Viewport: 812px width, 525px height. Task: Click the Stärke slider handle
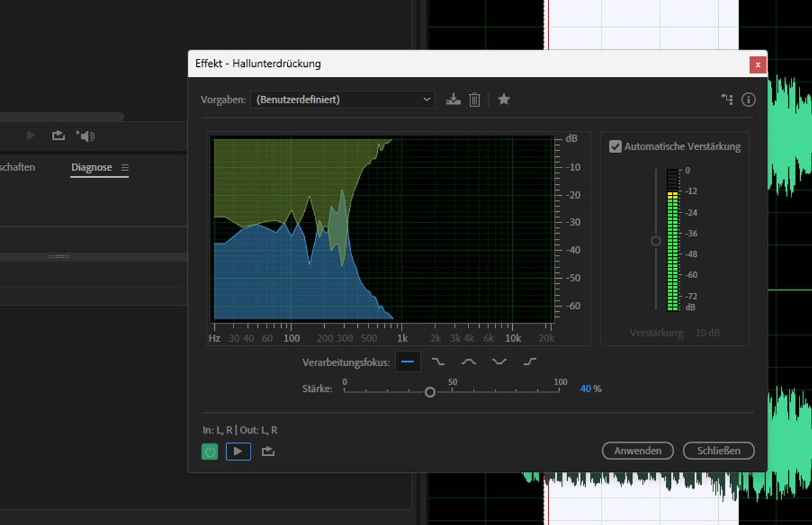(x=430, y=392)
